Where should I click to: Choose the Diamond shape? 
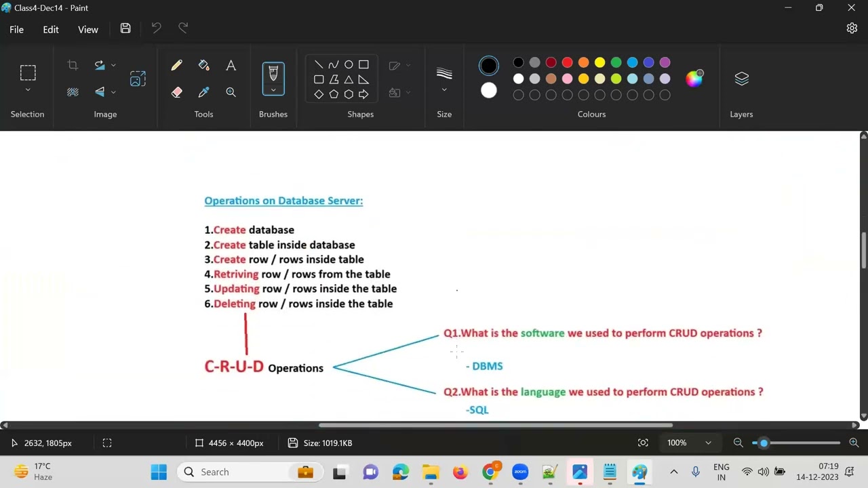(319, 94)
